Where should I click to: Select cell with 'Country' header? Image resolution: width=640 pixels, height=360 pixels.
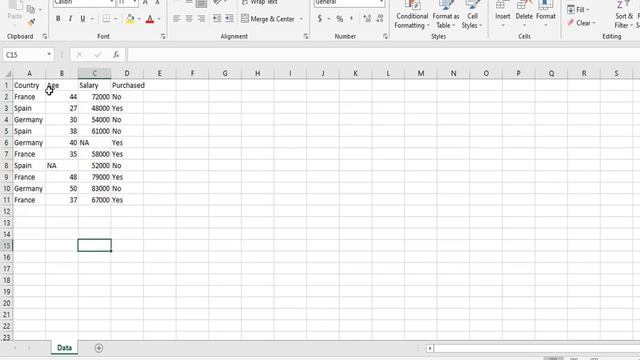[x=29, y=85]
